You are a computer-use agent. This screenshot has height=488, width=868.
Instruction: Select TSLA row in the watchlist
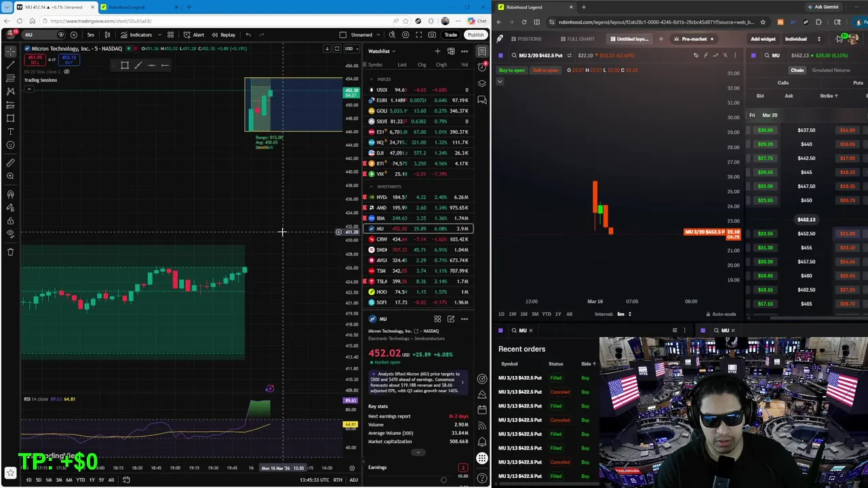coord(418,281)
